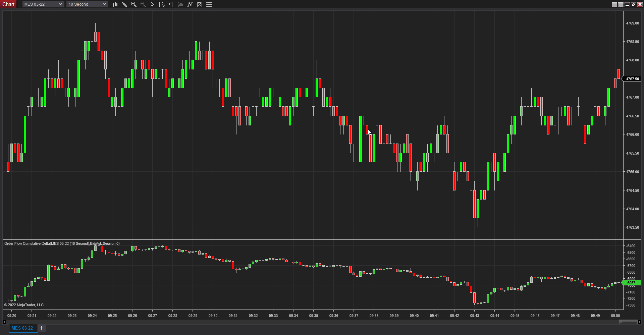Open the bar type chart style tool

115,4
